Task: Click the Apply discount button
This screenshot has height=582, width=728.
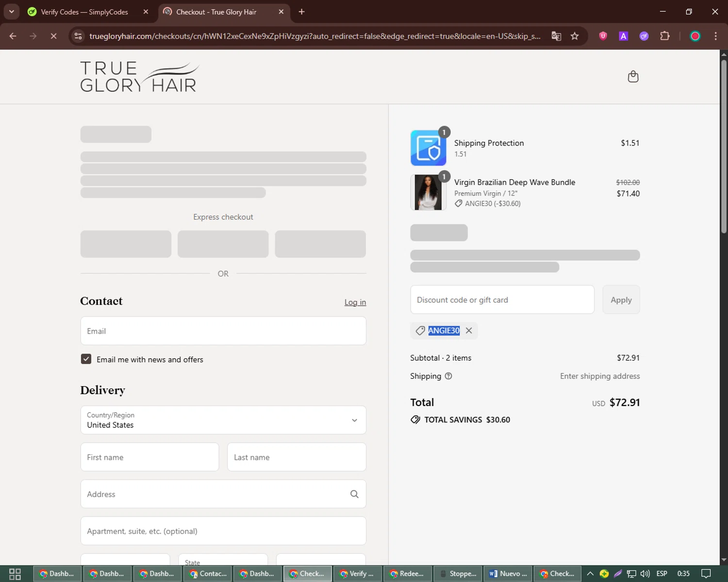Action: pyautogui.click(x=621, y=300)
